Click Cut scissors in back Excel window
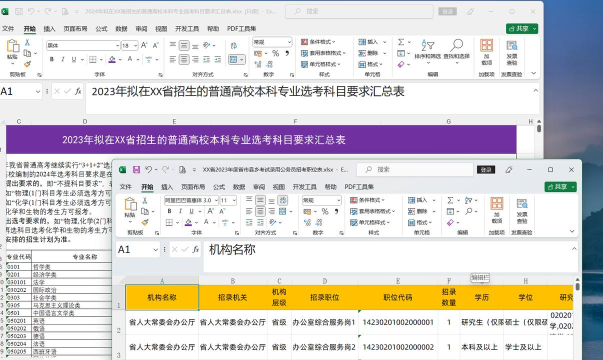Screen dimensions: 603x360 [27, 42]
